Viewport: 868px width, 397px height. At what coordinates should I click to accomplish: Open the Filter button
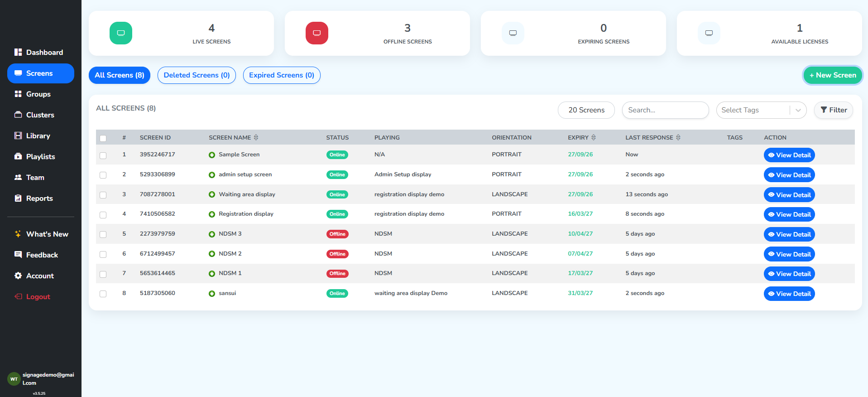pos(834,110)
